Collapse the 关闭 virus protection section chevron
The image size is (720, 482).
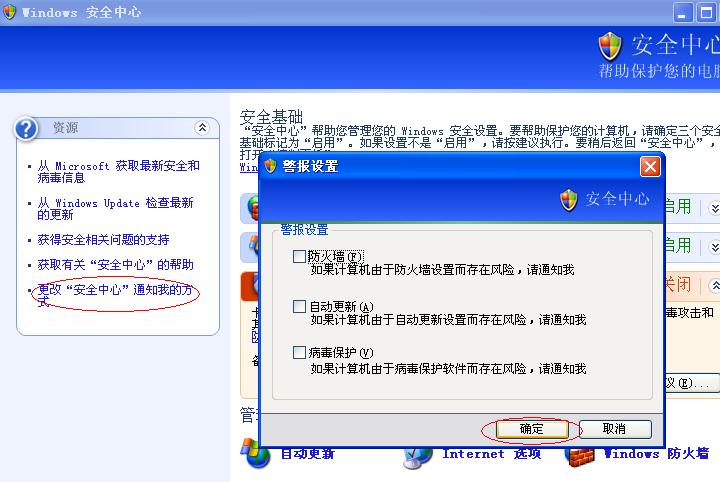coord(715,286)
